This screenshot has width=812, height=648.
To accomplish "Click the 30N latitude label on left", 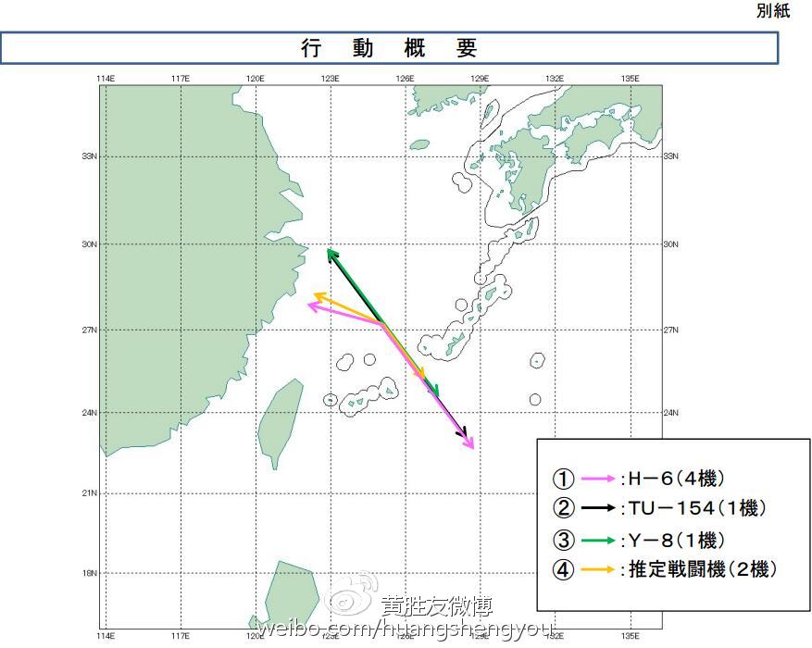I will point(91,244).
